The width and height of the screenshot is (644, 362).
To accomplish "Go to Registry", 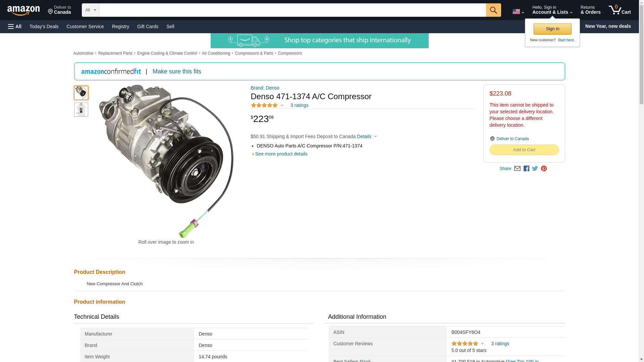I will click(x=120, y=26).
